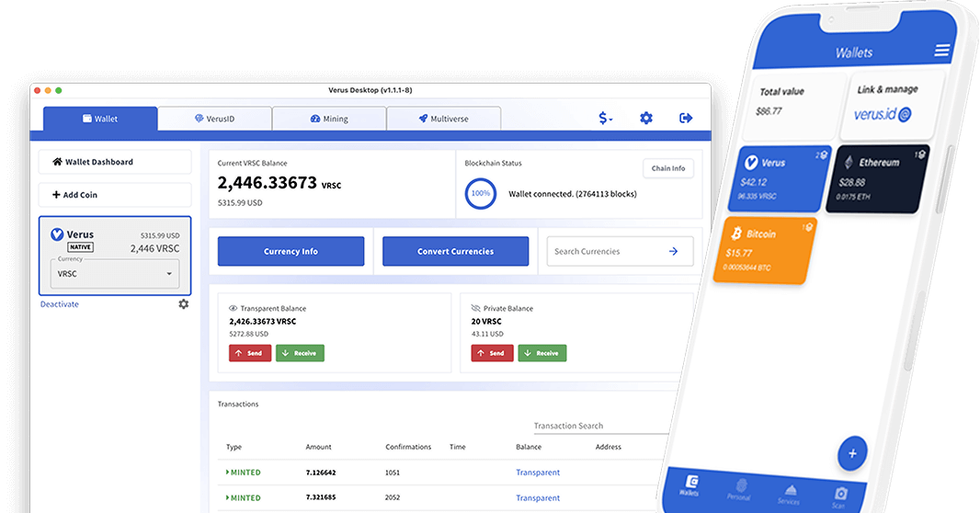Click the Deactivate link
The width and height of the screenshot is (980, 513).
coord(60,304)
